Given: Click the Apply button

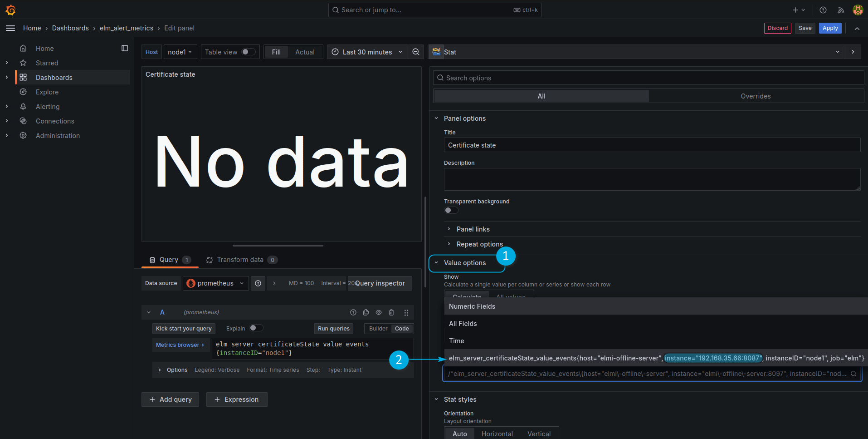Looking at the screenshot, I should point(830,28).
